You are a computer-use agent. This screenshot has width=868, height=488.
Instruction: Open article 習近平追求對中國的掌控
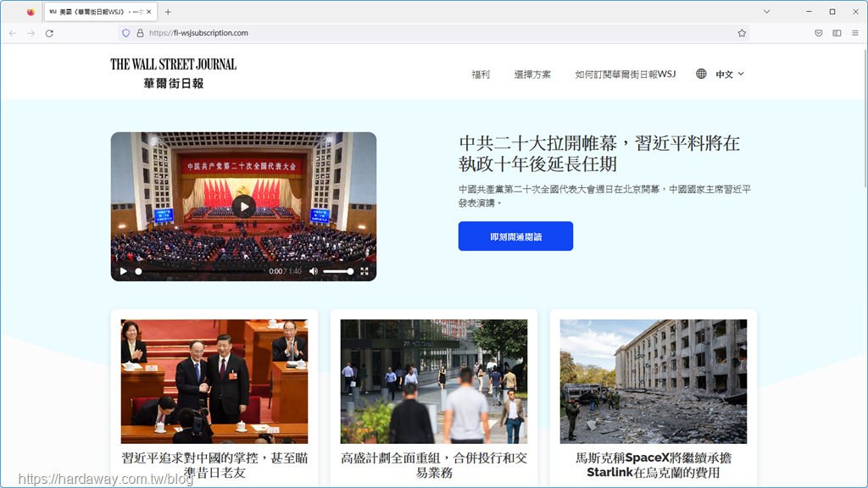pyautogui.click(x=214, y=465)
